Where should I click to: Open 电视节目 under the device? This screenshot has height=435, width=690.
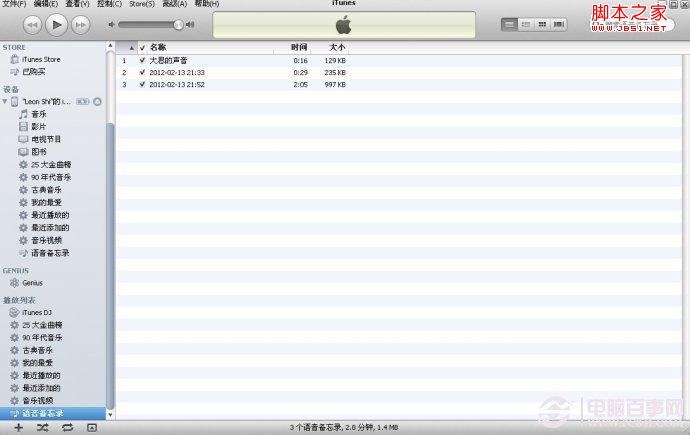[46, 139]
